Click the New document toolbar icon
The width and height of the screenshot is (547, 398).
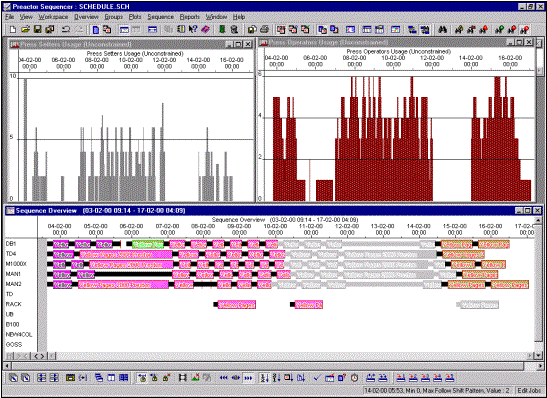(x=13, y=30)
